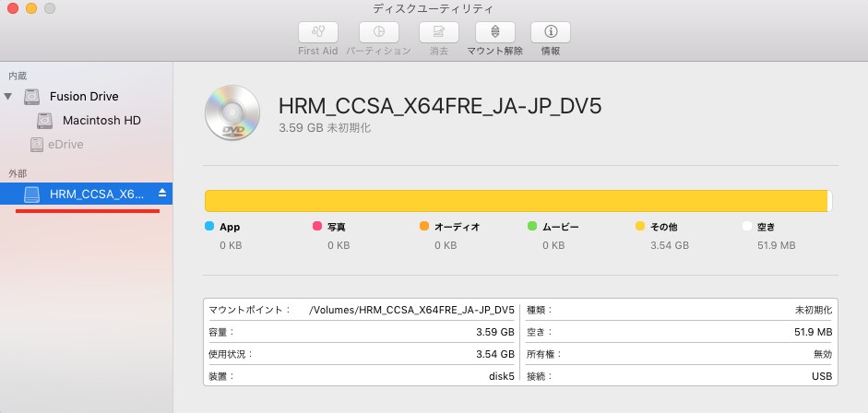
Task: Click the Macintosh HD disk icon
Action: click(45, 121)
